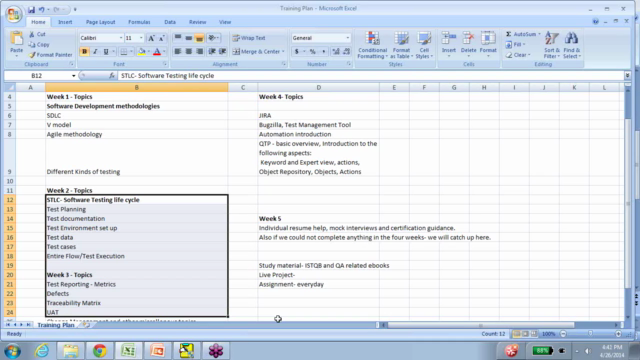Enable Wrap Text
Image resolution: width=640 pixels, height=360 pixels.
(x=249, y=38)
